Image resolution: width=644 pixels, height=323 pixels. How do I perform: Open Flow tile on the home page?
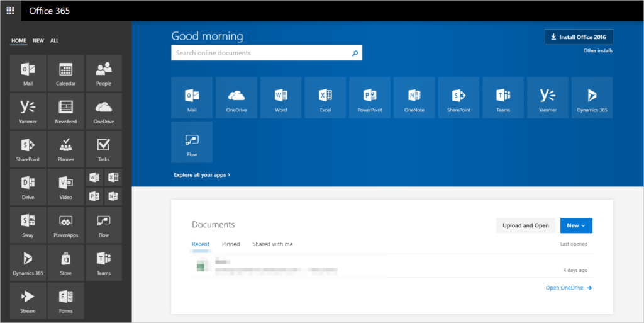pyautogui.click(x=192, y=142)
